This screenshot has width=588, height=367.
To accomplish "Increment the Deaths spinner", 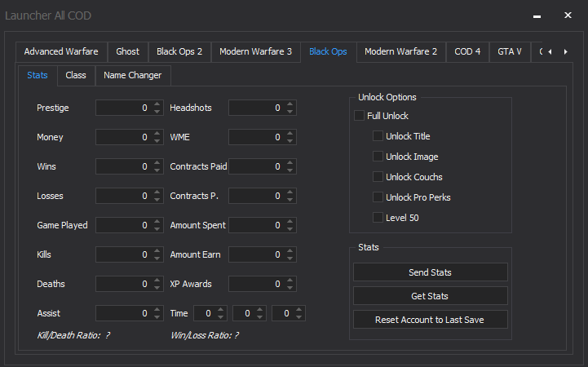I will (x=157, y=280).
